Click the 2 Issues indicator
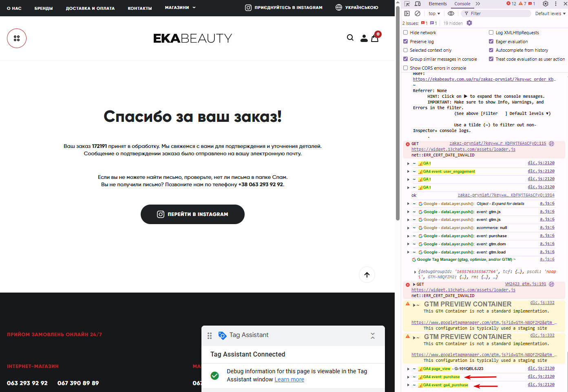568x392 pixels. click(x=420, y=23)
